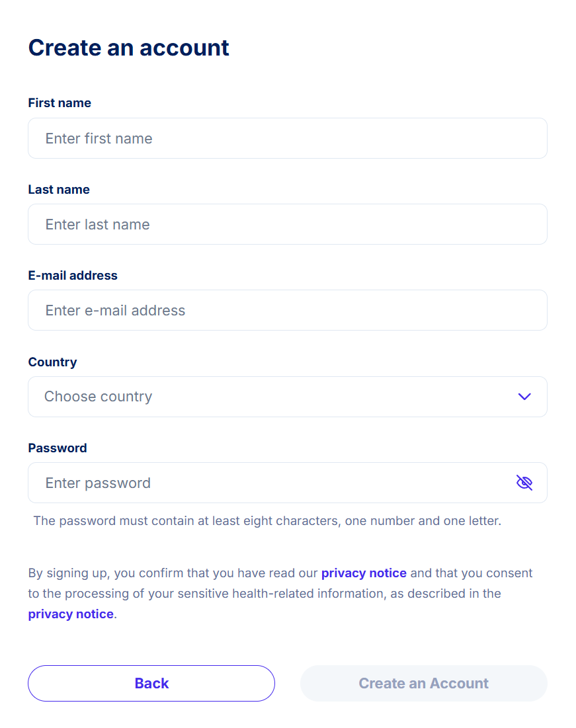
Task: Click the Country label
Action: click(x=52, y=362)
